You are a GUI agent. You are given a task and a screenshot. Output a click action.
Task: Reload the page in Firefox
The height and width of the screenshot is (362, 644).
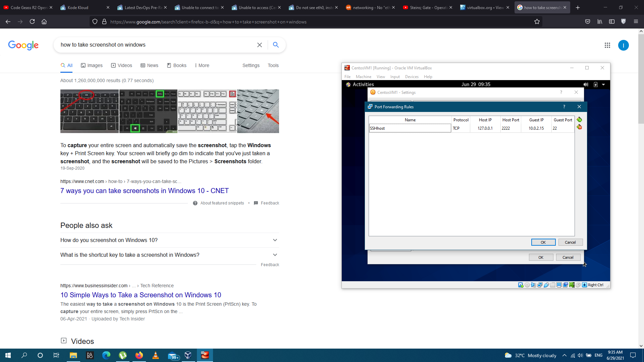point(32,22)
